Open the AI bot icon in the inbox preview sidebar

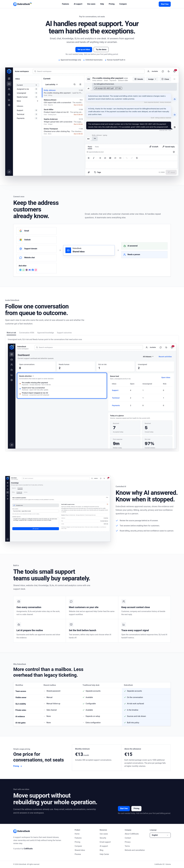(x=9, y=94)
